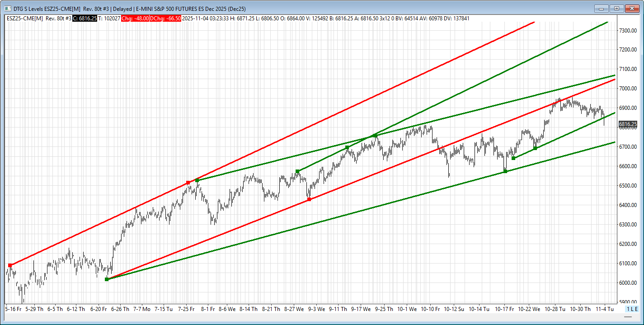Click green anchor just right of 7-25 red anchor

point(197,180)
